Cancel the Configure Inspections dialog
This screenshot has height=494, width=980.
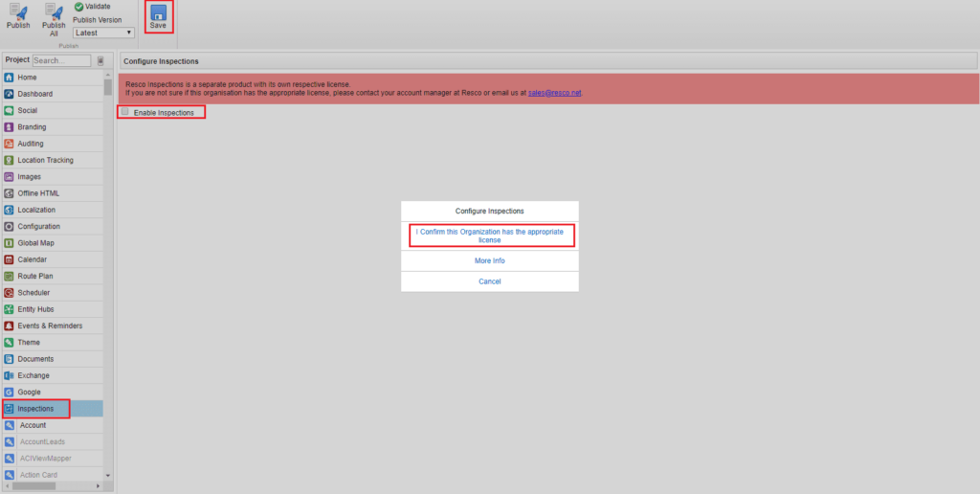[x=489, y=281]
